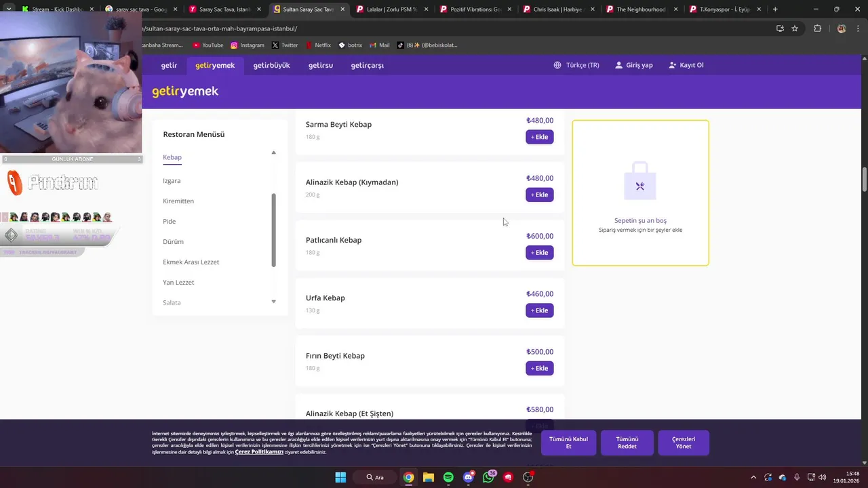Accept all cookies with Tümünü Kabul Et

click(568, 443)
